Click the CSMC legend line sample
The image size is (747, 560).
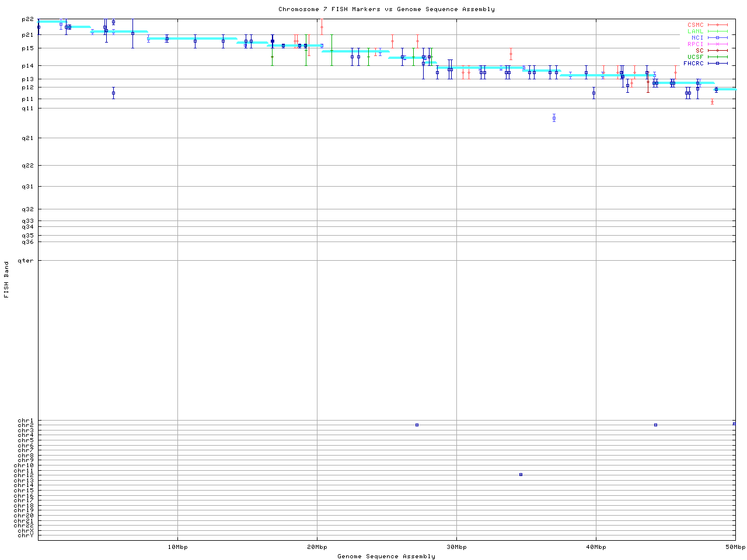717,25
